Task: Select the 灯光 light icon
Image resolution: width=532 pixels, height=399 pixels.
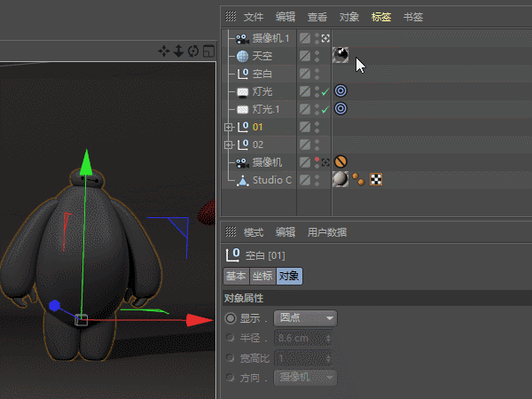Action: coord(242,92)
